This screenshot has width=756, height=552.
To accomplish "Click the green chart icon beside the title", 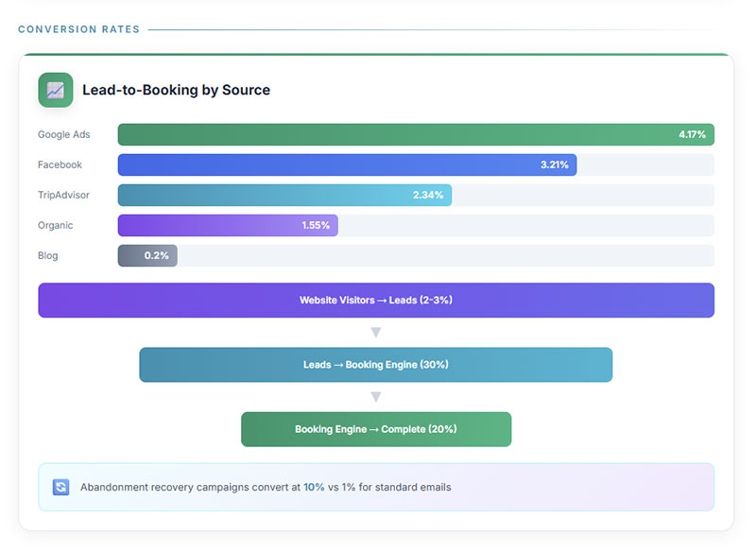I will click(54, 90).
